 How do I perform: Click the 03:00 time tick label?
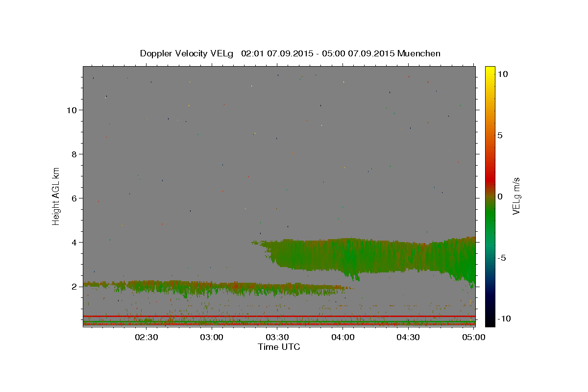pyautogui.click(x=212, y=337)
